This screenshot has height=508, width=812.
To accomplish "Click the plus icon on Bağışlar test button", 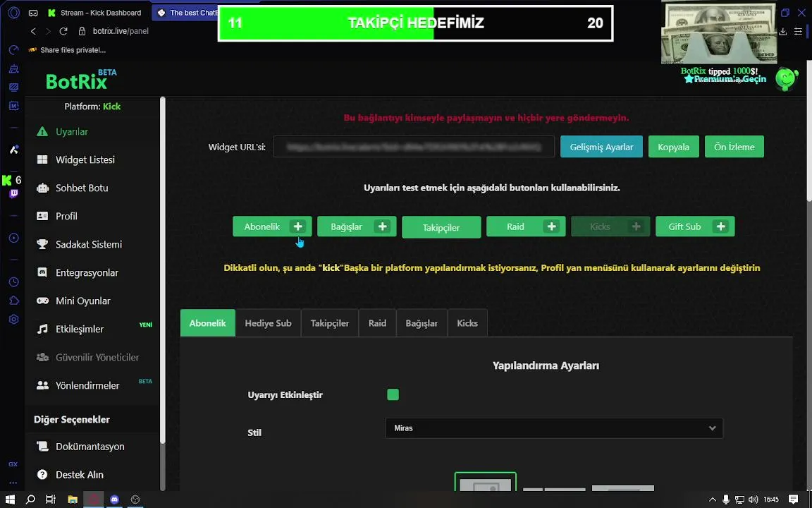I will coord(383,226).
